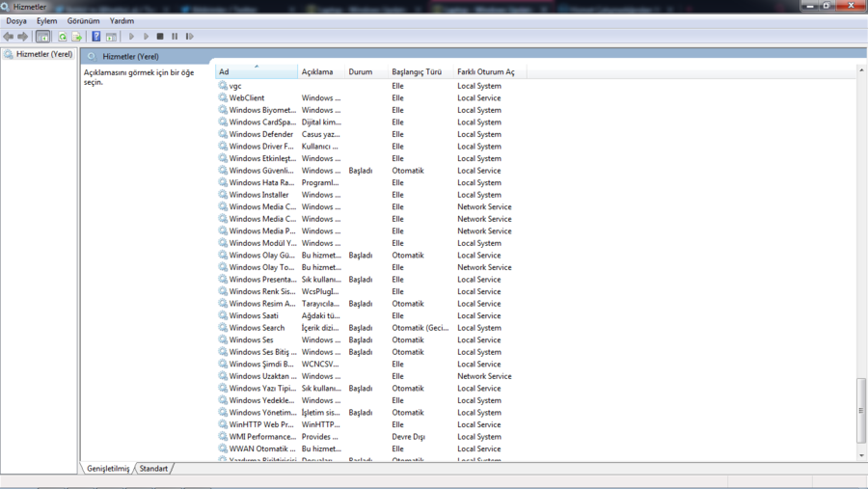Open the Görünüm menu

tap(83, 21)
